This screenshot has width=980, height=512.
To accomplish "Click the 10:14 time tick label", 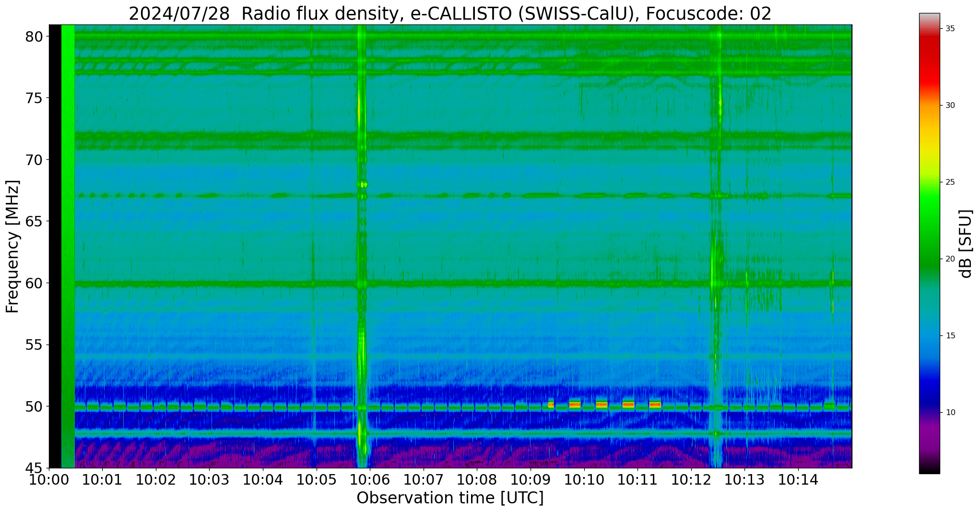I will coord(798,480).
